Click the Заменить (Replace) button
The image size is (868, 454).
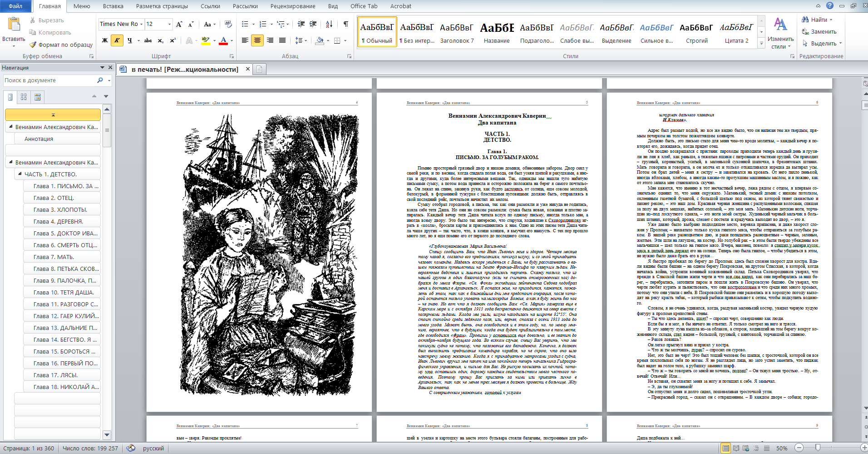point(819,31)
